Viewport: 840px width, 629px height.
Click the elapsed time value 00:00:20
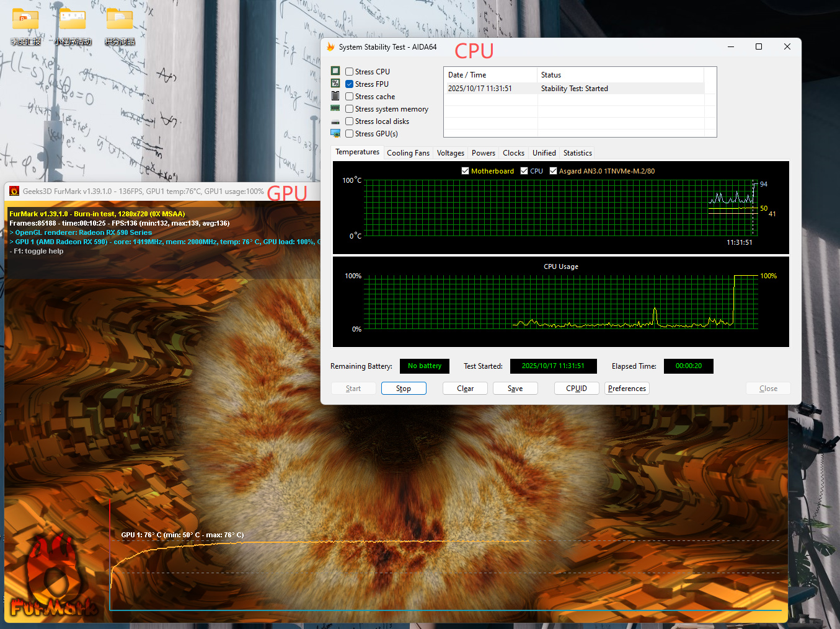689,366
